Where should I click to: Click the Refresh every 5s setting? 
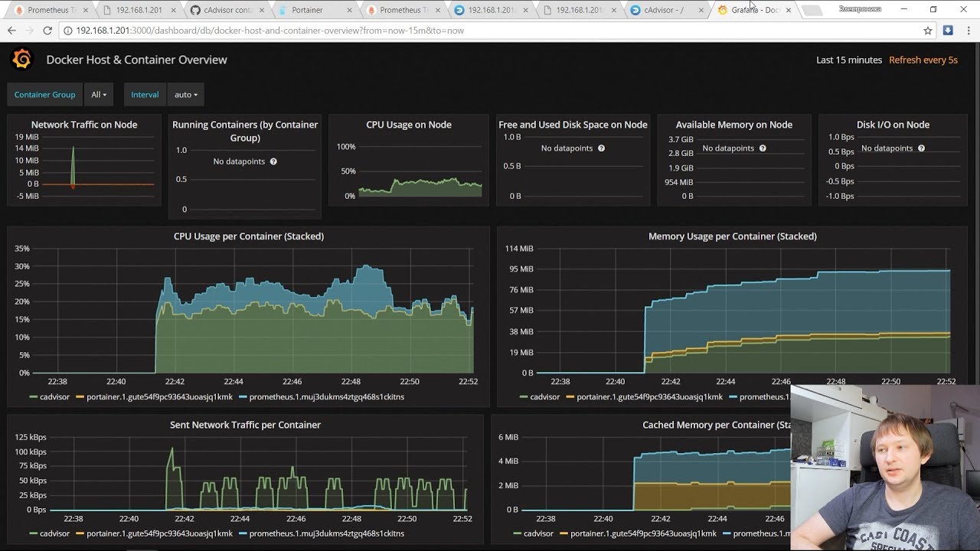coord(923,60)
